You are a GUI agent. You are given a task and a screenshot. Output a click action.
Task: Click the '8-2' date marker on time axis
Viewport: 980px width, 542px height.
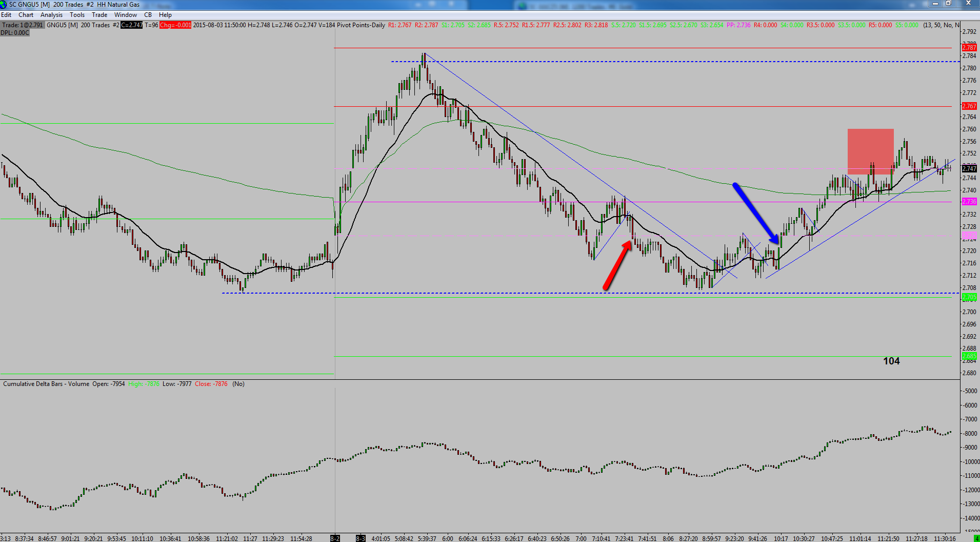tap(335, 538)
